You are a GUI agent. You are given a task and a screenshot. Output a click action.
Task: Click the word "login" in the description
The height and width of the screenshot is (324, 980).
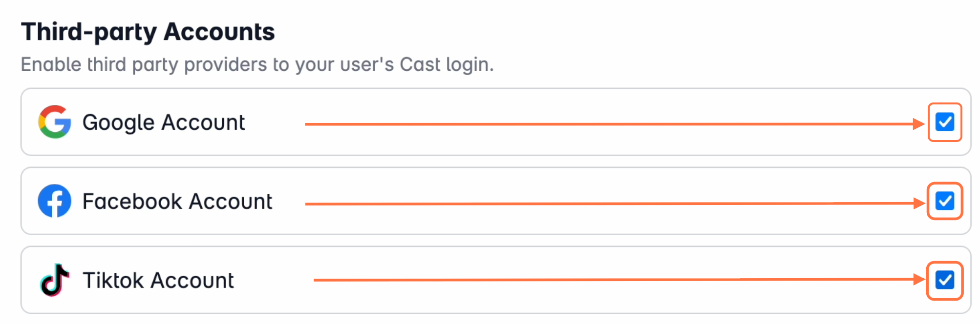click(468, 64)
